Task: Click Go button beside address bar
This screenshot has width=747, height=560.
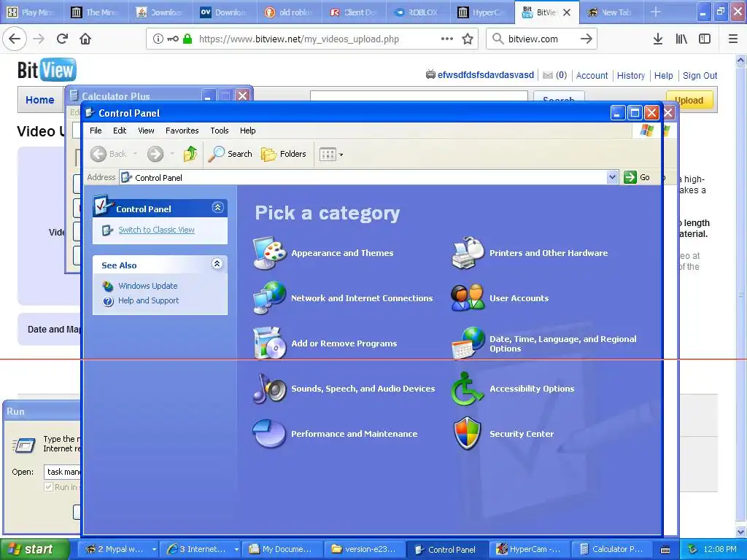Action: [637, 177]
